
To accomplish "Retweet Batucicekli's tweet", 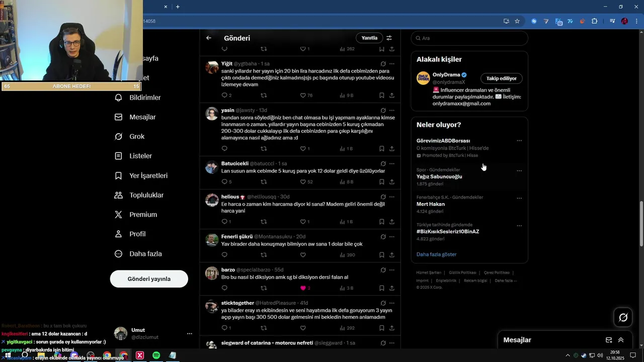I will (x=264, y=182).
